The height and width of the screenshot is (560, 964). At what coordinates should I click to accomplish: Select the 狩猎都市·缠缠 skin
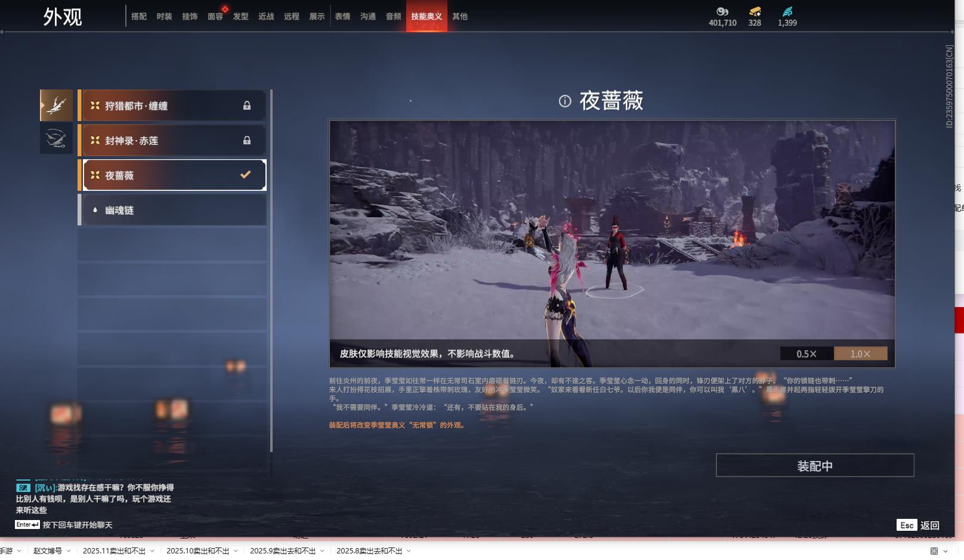172,106
